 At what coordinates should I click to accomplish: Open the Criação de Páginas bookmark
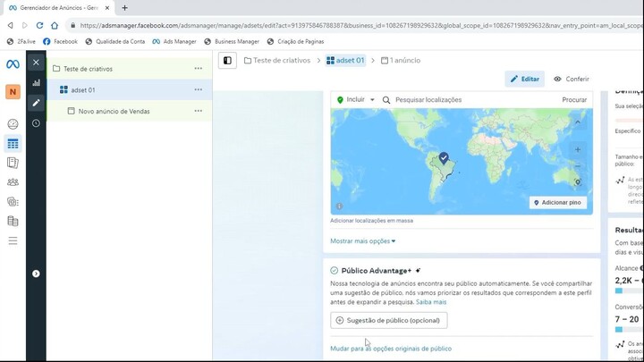295,41
